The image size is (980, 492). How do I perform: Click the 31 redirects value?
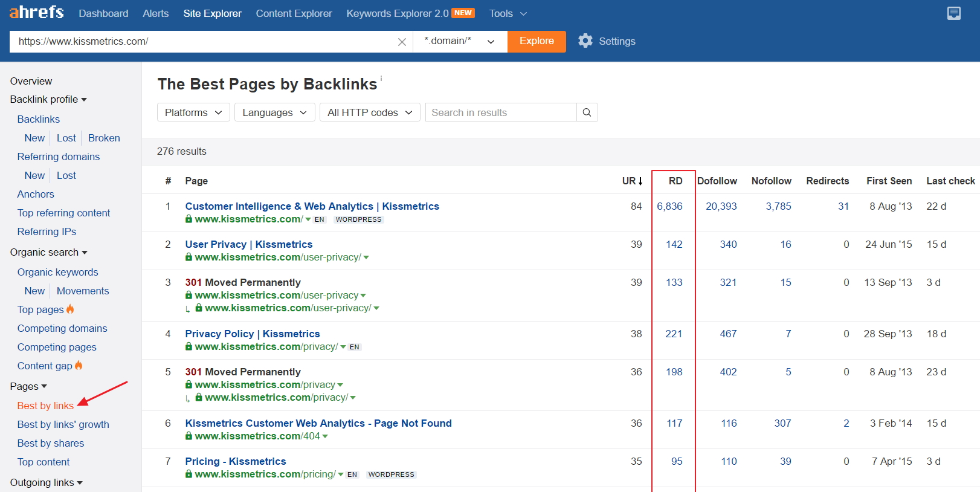843,206
